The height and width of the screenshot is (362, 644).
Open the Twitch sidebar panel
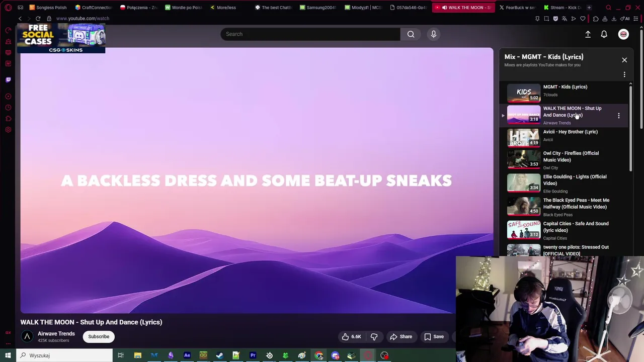click(8, 79)
